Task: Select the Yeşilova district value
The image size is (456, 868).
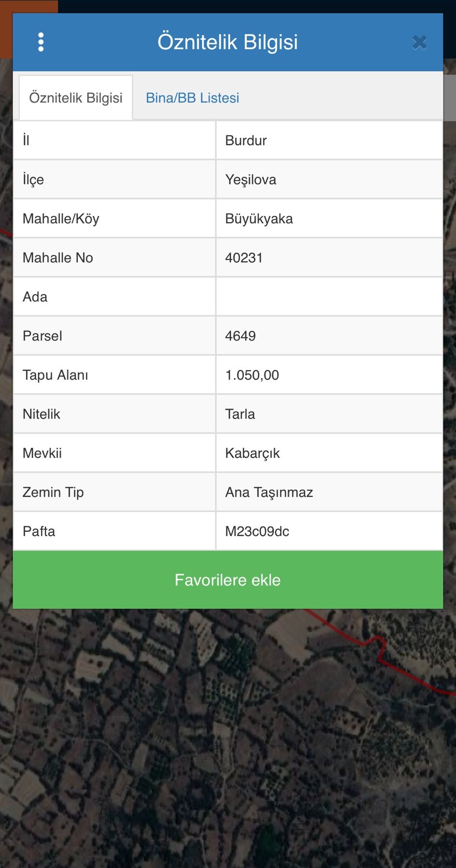Action: 250,180
